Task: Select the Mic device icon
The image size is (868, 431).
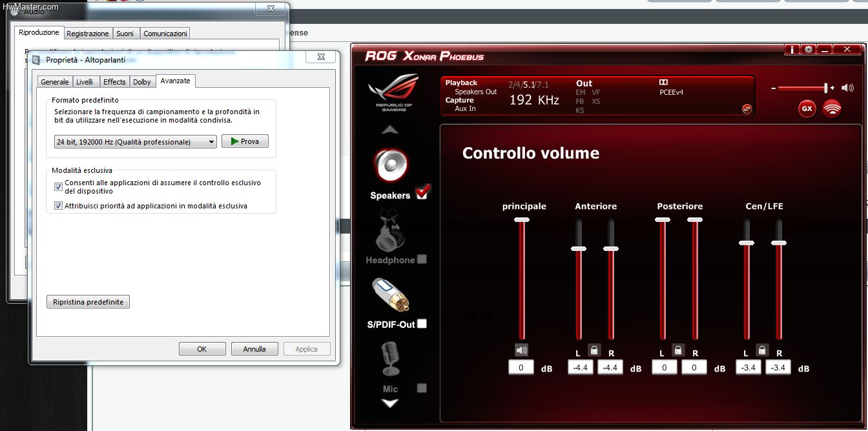Action: 390,359
